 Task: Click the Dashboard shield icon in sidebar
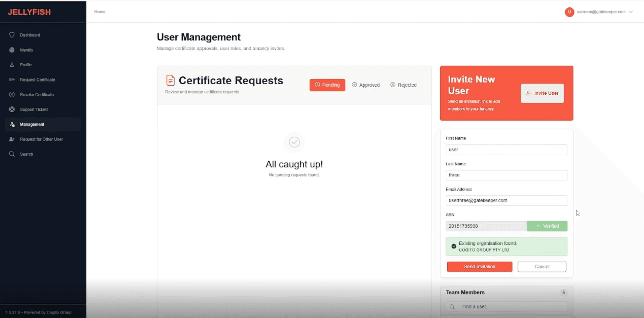[x=12, y=35]
